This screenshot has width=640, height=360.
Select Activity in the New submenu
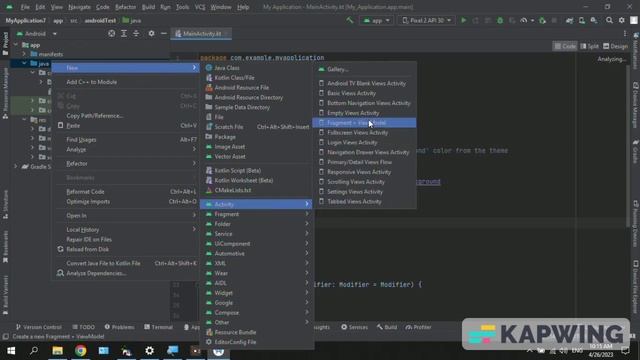(257, 204)
